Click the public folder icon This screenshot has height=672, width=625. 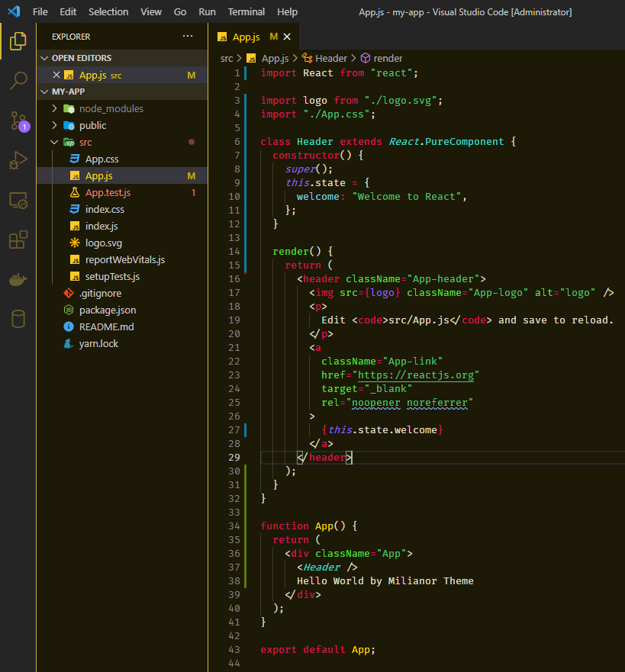(69, 125)
